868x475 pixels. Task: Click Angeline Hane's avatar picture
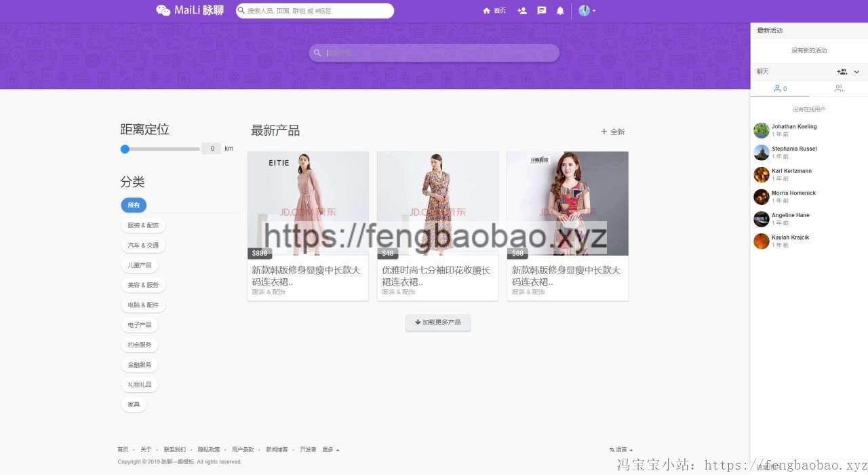pyautogui.click(x=762, y=219)
